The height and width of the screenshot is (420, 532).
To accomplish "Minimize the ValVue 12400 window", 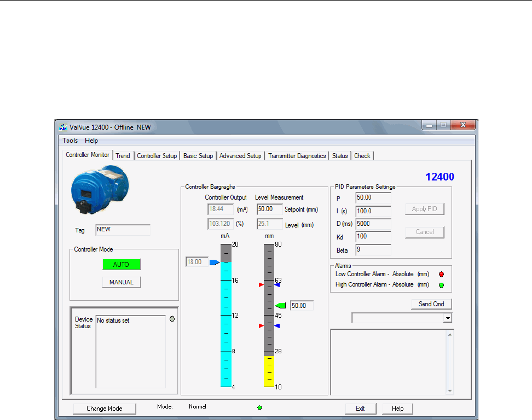I will (429, 125).
